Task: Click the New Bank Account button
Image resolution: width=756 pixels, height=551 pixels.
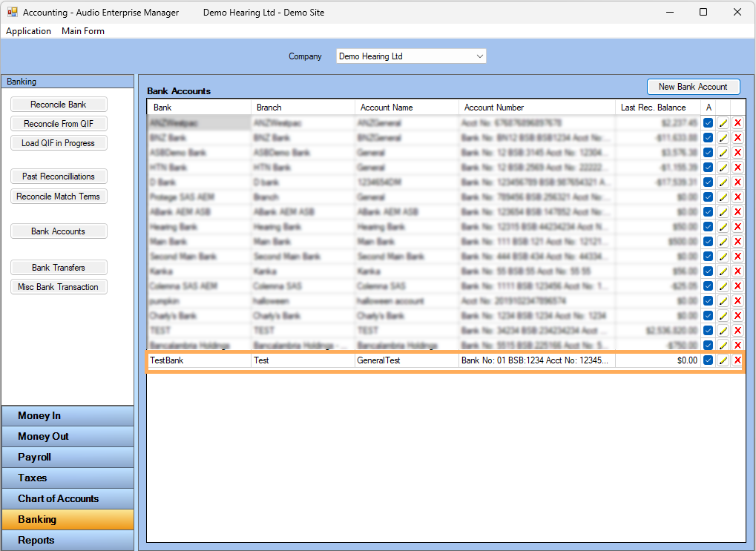Action: pos(693,87)
